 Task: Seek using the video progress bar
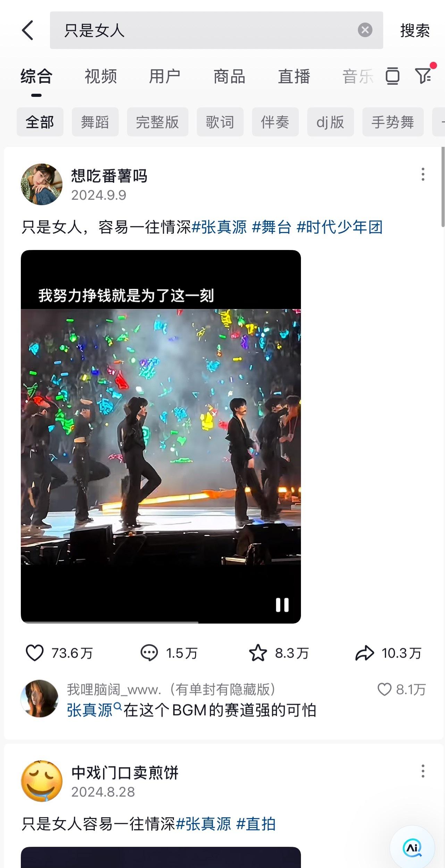click(x=161, y=622)
